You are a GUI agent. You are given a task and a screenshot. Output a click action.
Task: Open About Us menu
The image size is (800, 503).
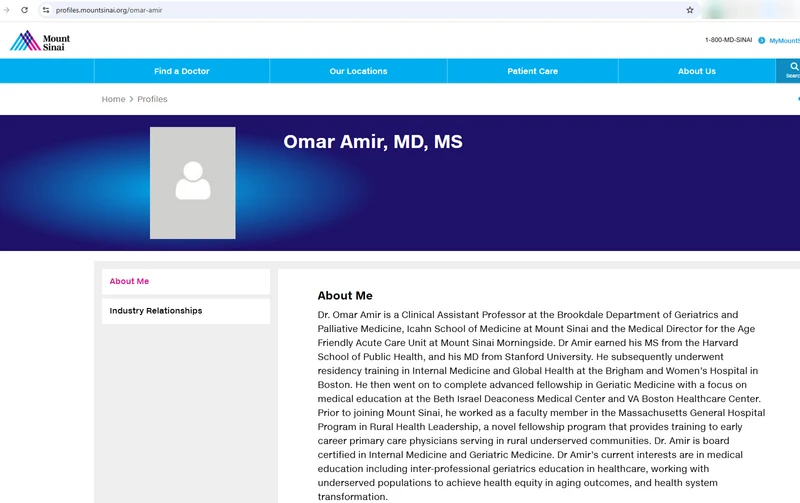(696, 71)
